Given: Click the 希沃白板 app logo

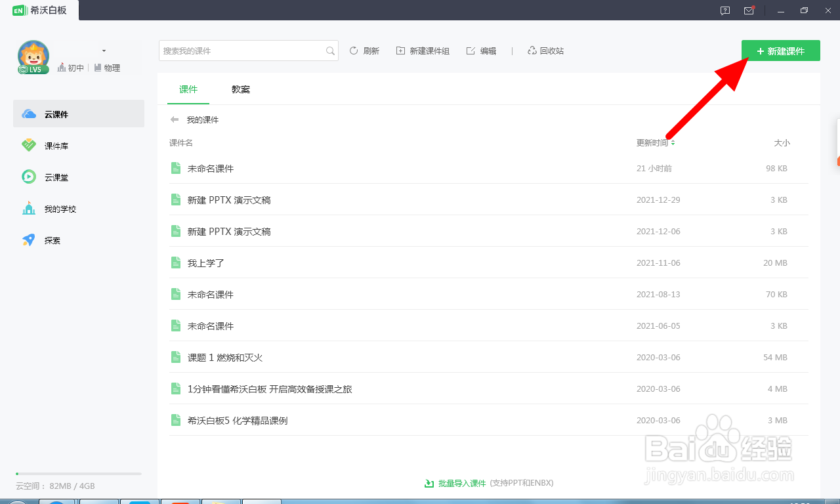Looking at the screenshot, I should pyautogui.click(x=39, y=10).
